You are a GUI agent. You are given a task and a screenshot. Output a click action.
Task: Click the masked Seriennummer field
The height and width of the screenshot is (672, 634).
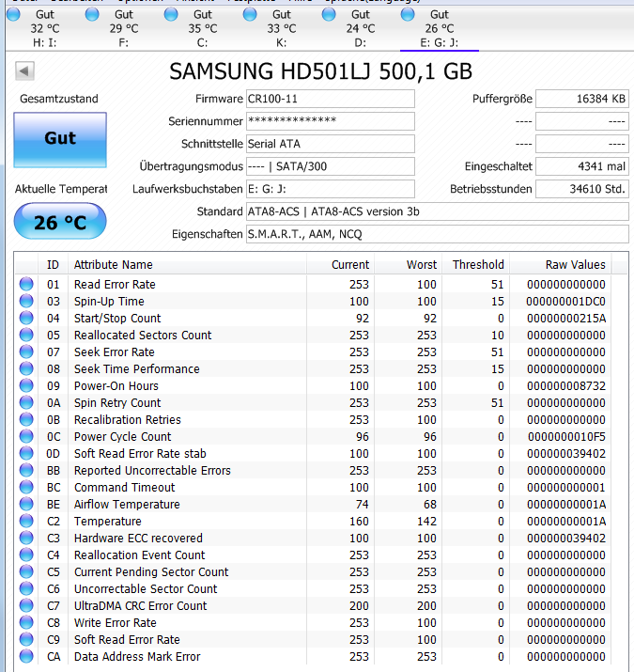(331, 121)
